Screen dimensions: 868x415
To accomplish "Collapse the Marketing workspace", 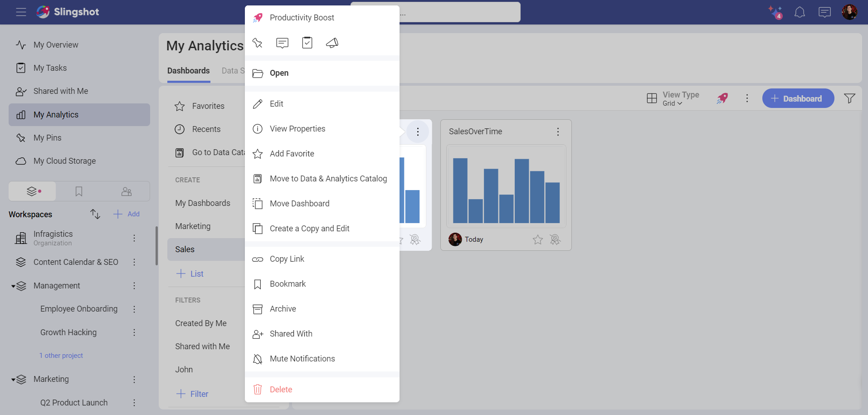I will (x=14, y=380).
